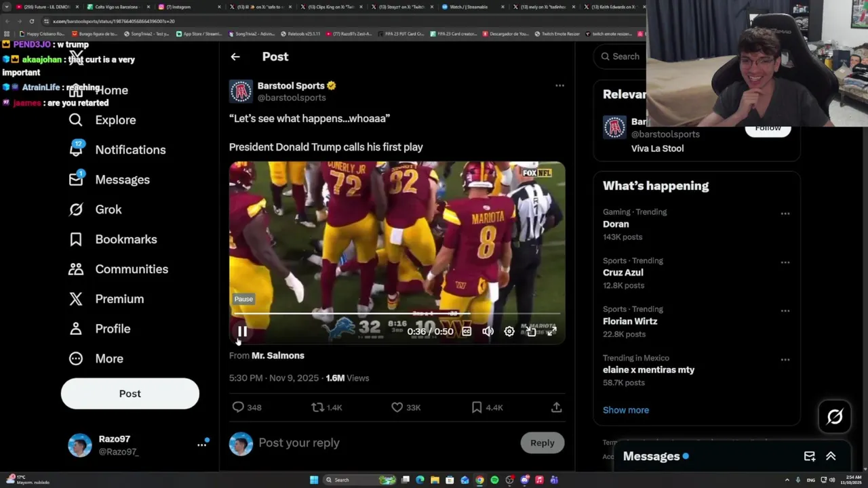
Task: Open video in picture-in-picture mode
Action: coord(531,331)
